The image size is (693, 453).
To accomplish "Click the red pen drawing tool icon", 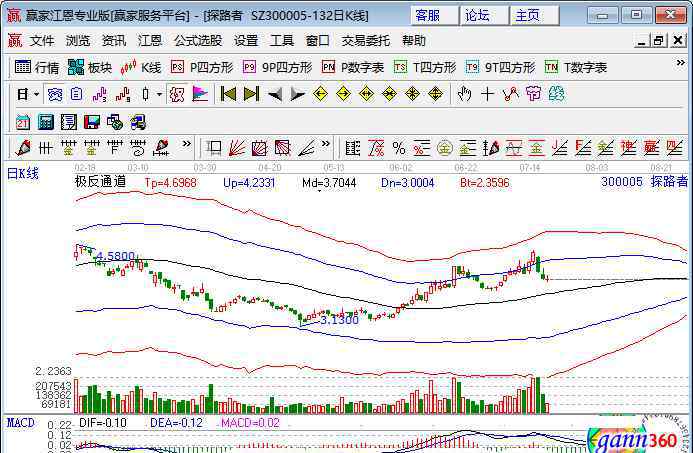I will click(23, 148).
